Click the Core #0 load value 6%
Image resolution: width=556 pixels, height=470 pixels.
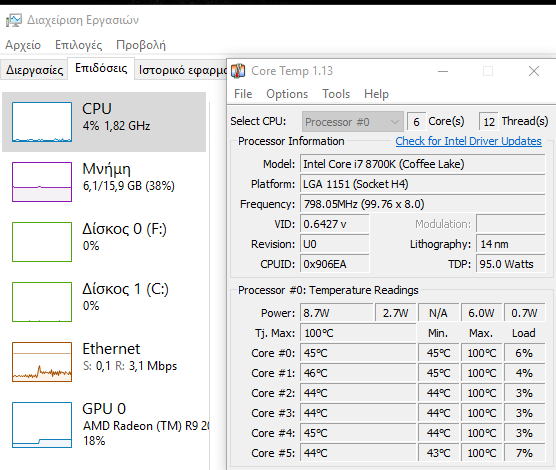coord(524,353)
